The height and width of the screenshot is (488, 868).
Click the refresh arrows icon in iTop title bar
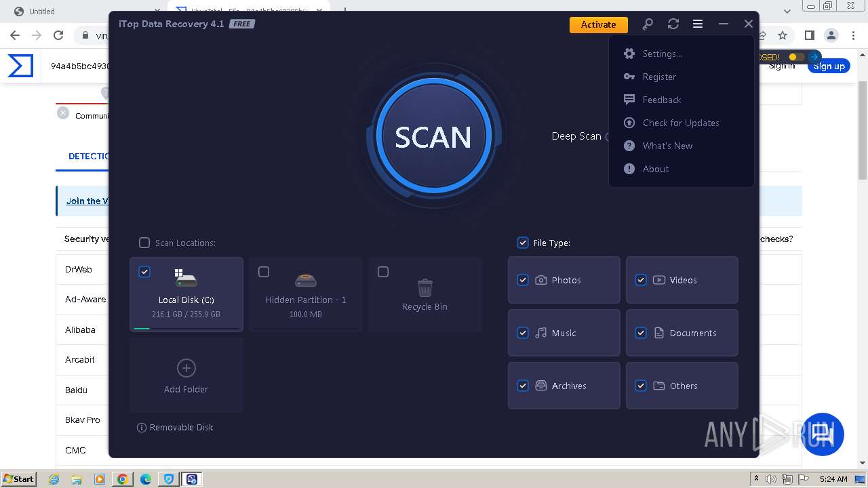click(x=673, y=24)
